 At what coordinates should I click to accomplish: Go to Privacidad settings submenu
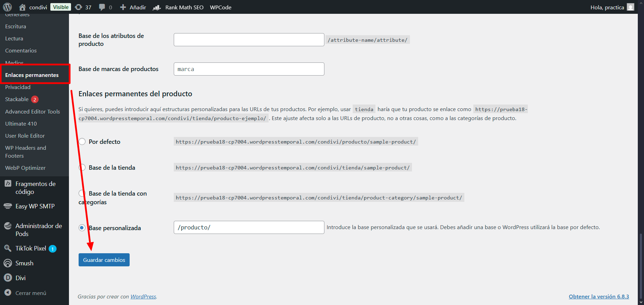(18, 87)
